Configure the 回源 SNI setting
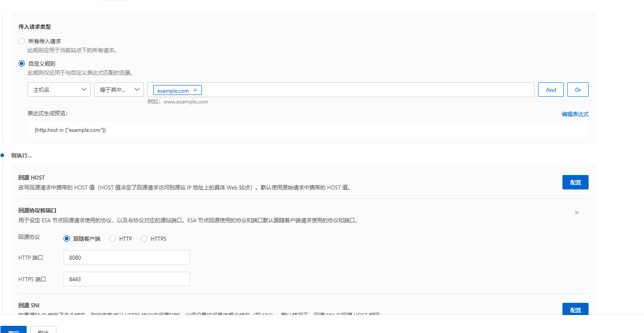Screen dimensions: 644x333 (575, 310)
